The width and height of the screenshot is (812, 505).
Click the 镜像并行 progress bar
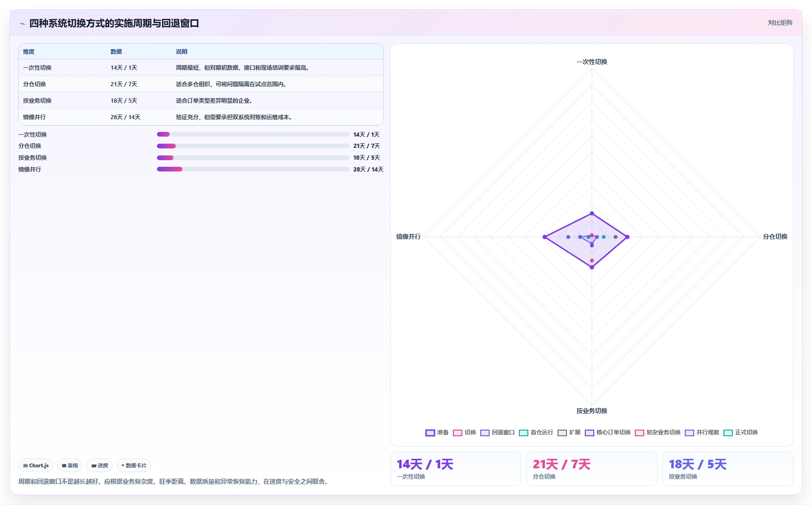point(253,169)
